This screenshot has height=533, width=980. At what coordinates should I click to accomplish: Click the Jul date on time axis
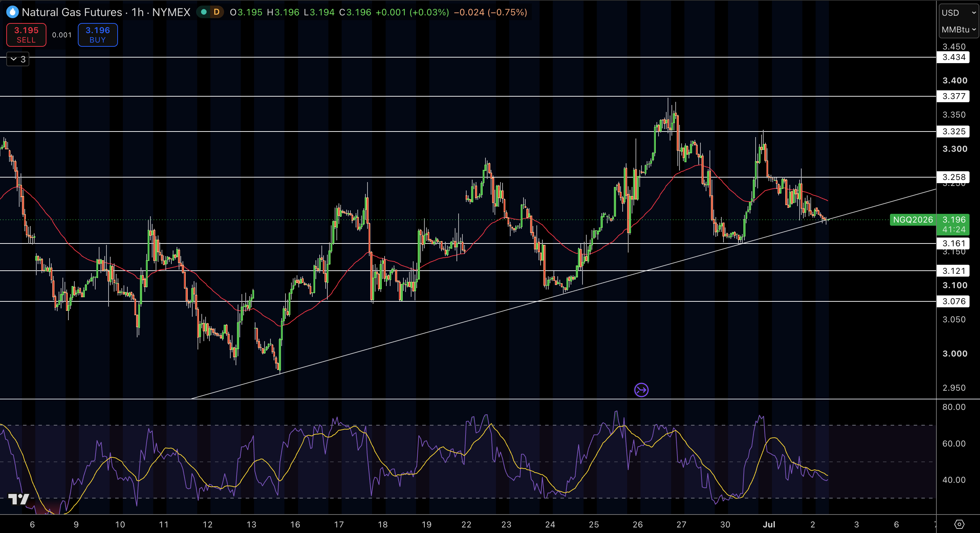tap(769, 524)
